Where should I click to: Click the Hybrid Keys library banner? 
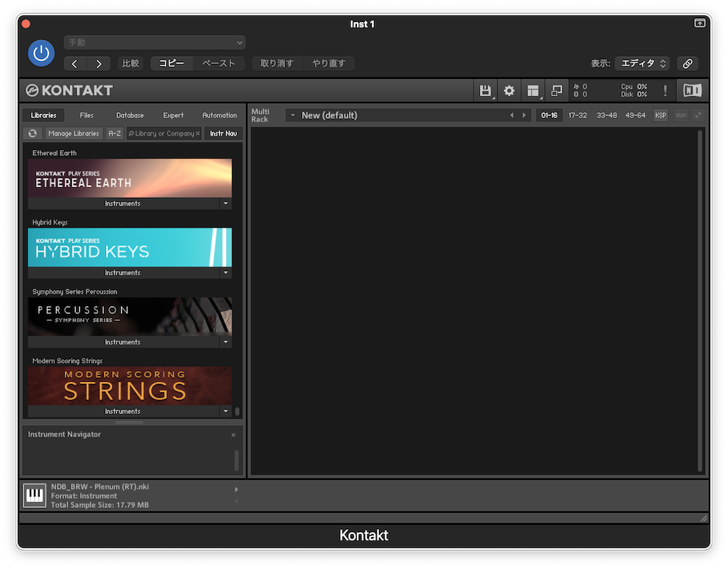coord(129,247)
